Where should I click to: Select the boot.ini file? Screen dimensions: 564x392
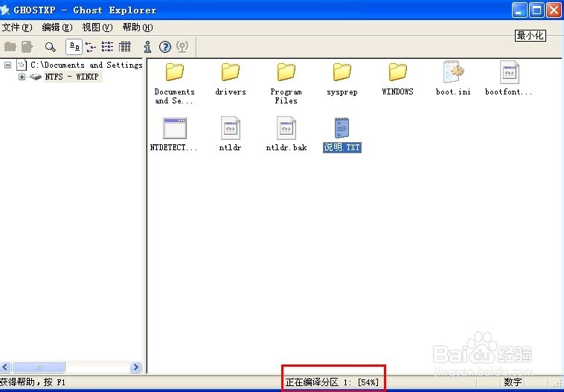point(453,78)
